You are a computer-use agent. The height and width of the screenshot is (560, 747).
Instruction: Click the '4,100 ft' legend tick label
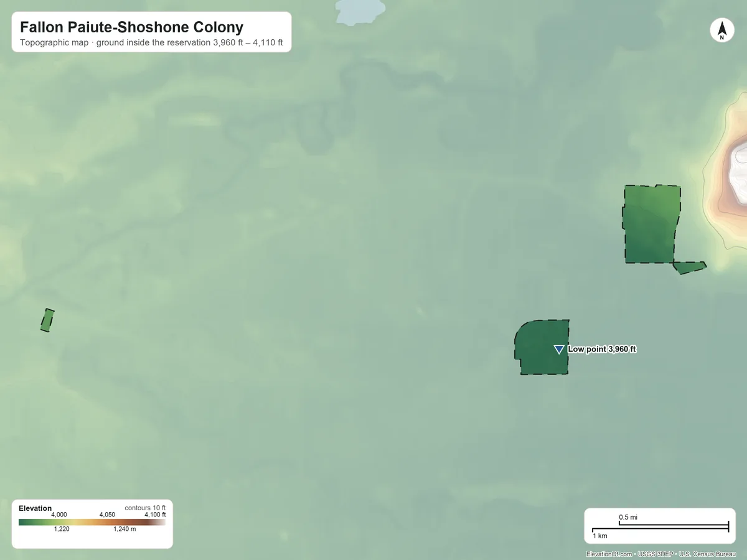point(155,515)
